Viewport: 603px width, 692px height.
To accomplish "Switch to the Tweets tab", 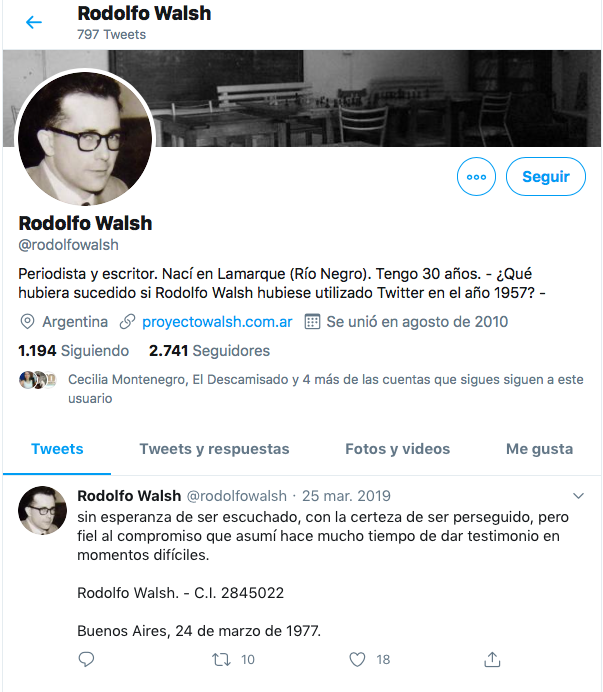I will (57, 449).
